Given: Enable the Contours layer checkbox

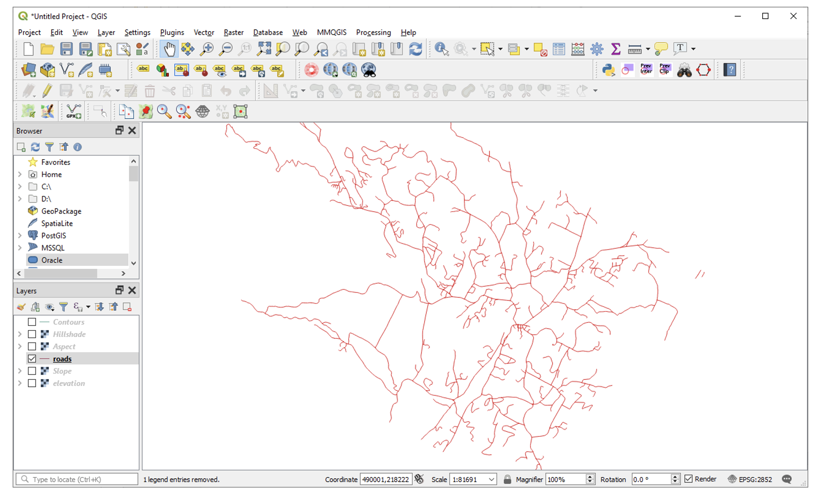Looking at the screenshot, I should click(32, 322).
